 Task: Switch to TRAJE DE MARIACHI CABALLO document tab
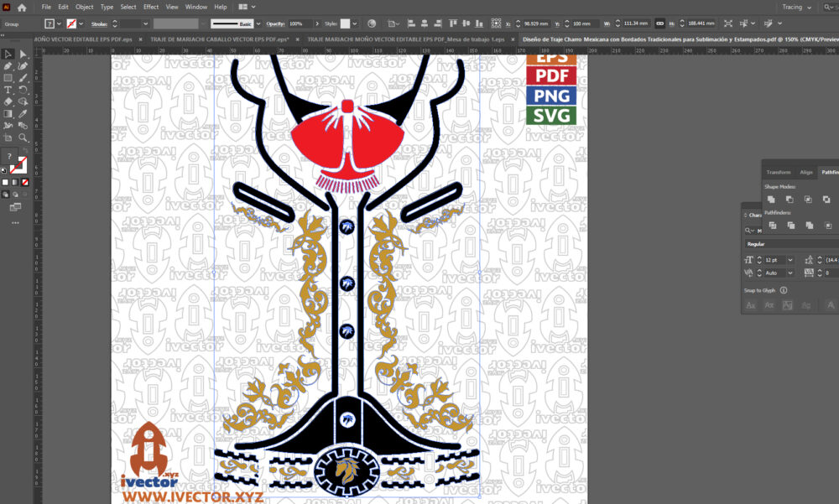(219, 39)
